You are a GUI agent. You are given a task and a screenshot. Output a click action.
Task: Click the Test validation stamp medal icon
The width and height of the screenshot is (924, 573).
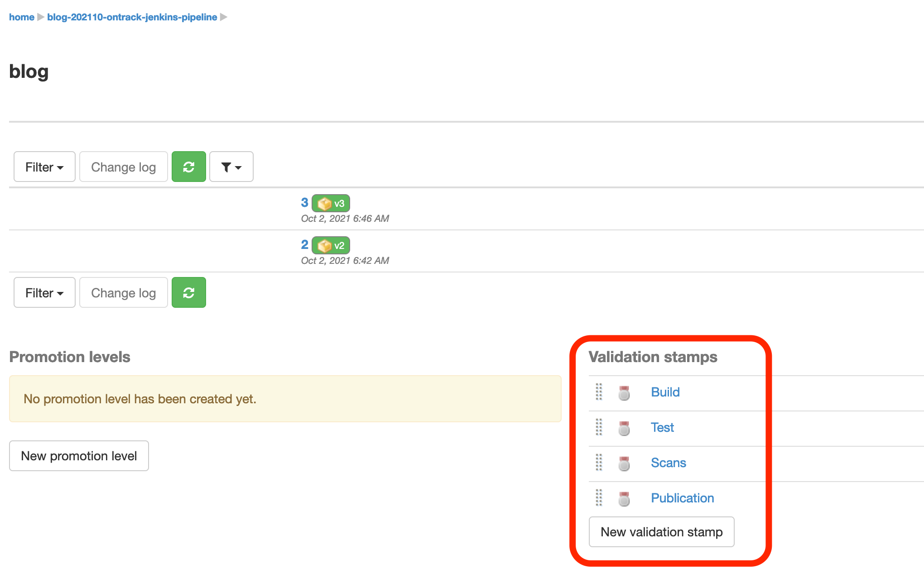[624, 428]
